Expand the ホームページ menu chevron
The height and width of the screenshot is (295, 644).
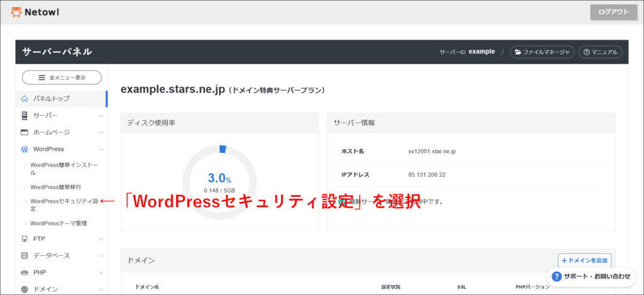[101, 133]
